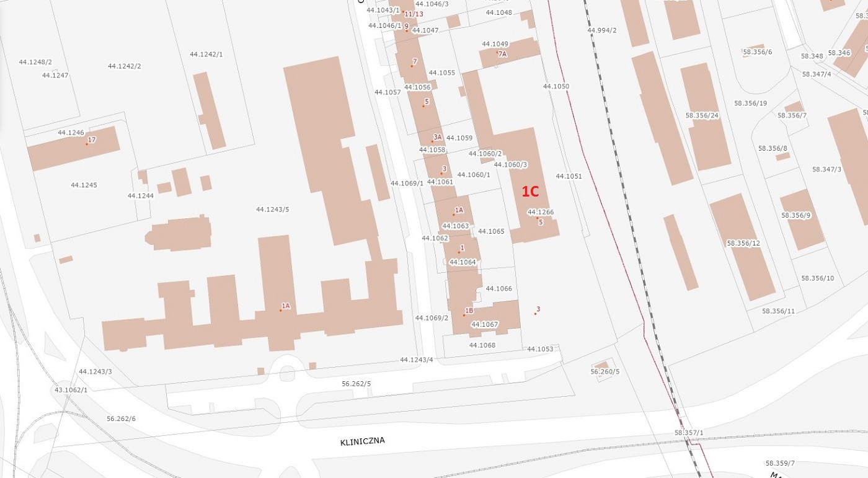Click parcel label 44.1065
The width and height of the screenshot is (868, 478).
coord(491,232)
